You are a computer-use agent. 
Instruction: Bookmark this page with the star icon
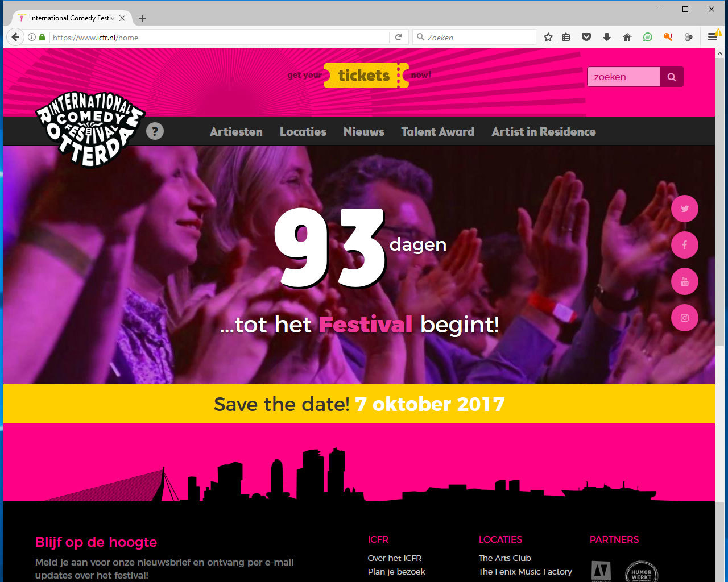point(548,37)
